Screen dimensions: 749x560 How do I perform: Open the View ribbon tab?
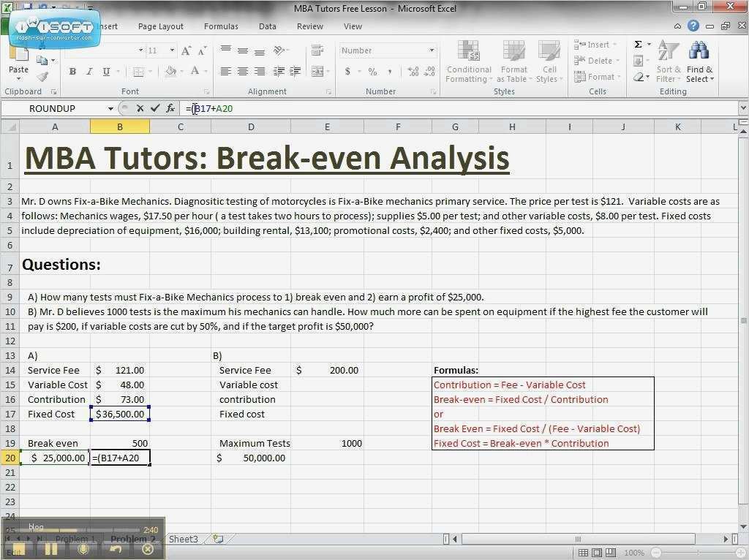pos(353,26)
